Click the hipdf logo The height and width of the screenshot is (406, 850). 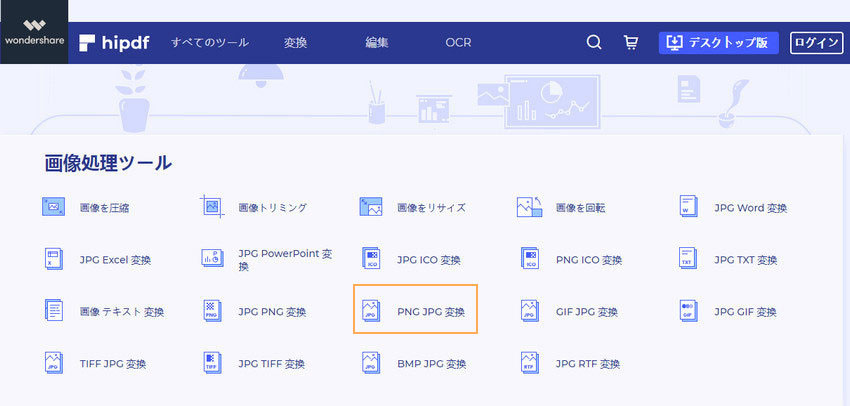click(114, 43)
